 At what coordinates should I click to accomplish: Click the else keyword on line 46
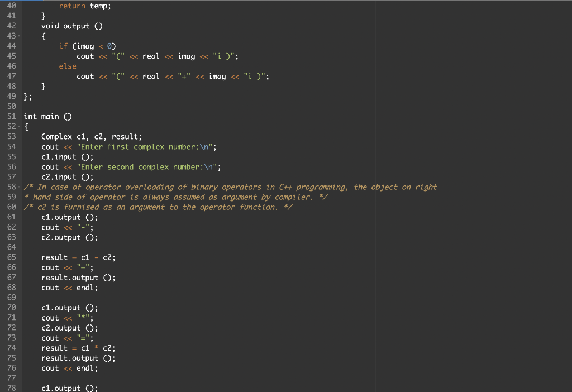[67, 66]
